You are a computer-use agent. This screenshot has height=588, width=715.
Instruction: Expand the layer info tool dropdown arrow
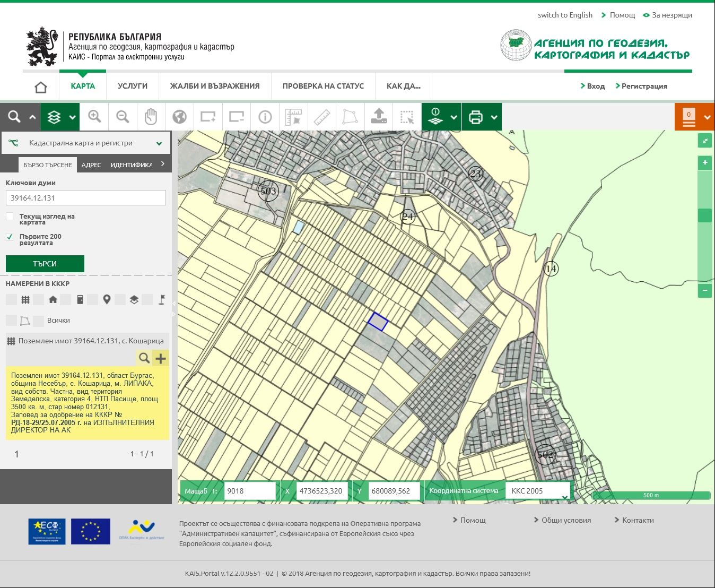[454, 117]
